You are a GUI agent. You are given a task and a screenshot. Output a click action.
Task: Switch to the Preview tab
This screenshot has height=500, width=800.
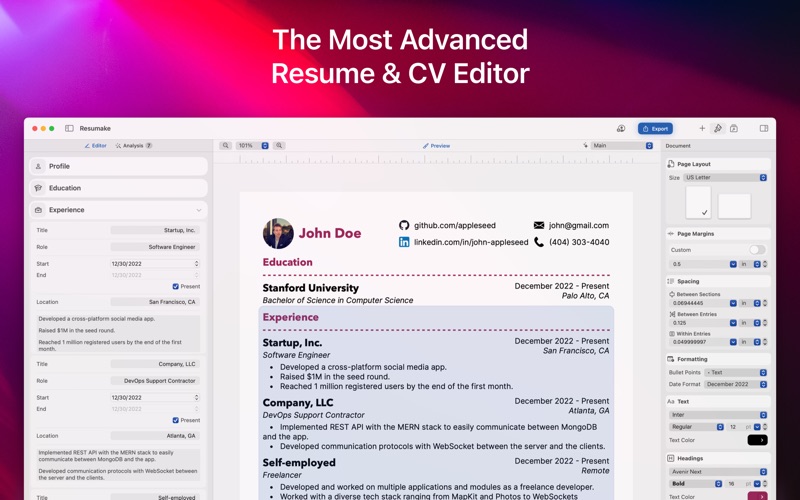pos(436,146)
